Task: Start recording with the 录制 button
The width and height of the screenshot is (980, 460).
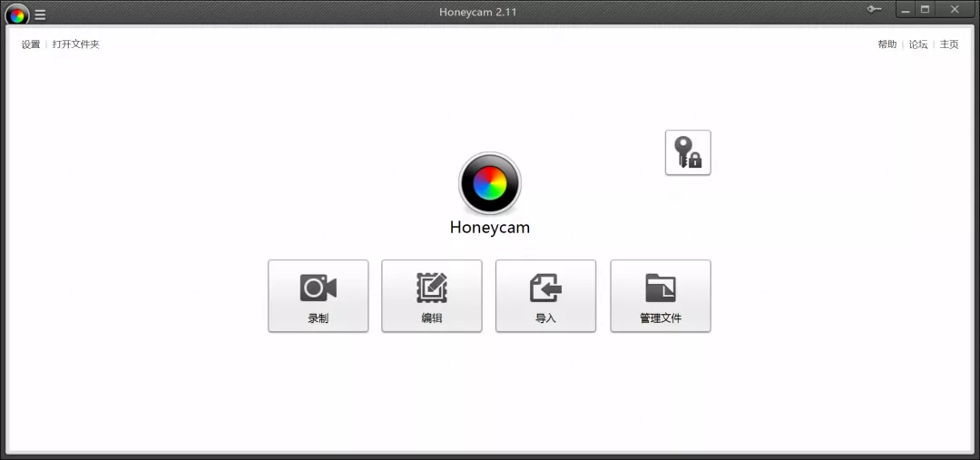Action: tap(318, 296)
